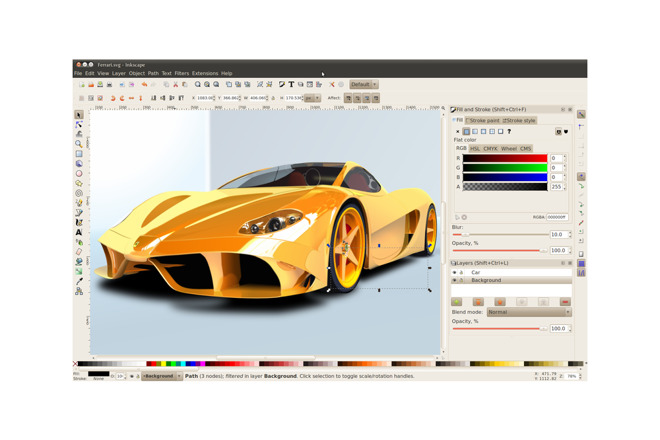Select the Text tool in the toolbox

click(x=79, y=232)
